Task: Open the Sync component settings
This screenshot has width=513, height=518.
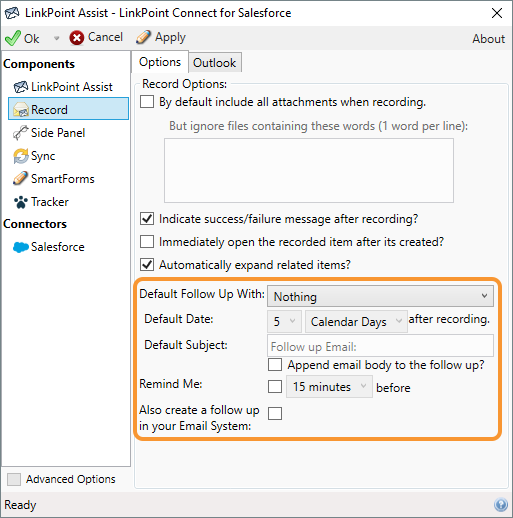Action: pyautogui.click(x=34, y=156)
